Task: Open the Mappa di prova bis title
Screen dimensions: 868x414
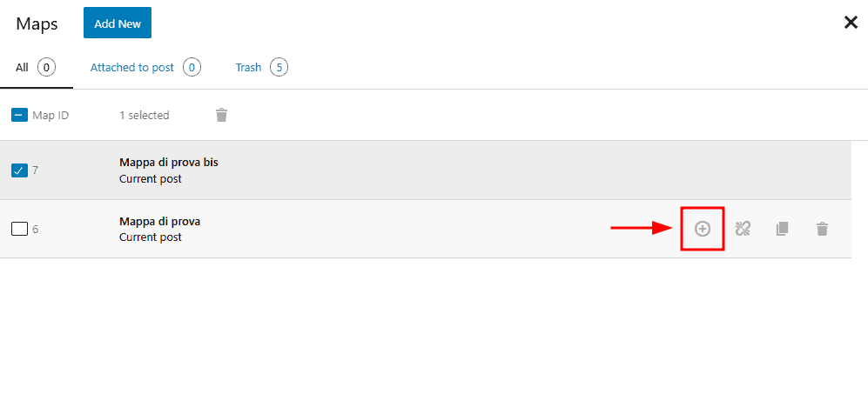Action: 169,163
